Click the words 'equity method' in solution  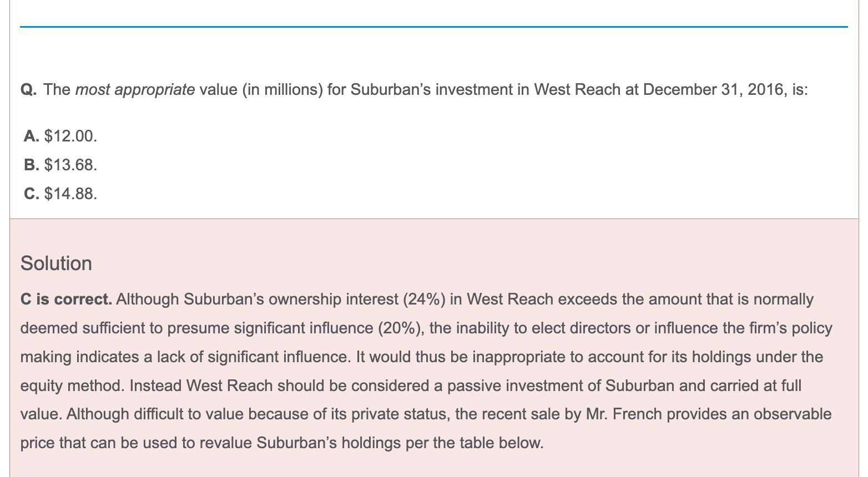tap(71, 385)
